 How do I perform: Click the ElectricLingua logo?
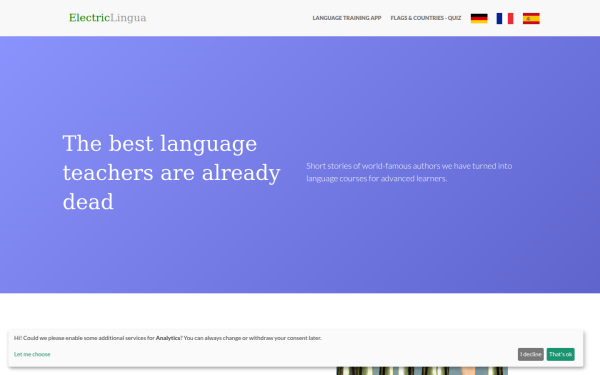coord(108,18)
